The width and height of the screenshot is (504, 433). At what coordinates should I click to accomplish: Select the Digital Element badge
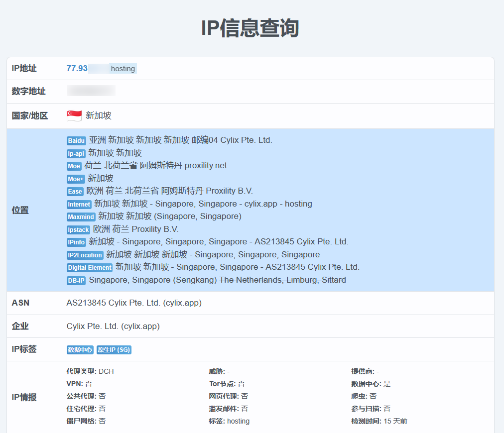[x=89, y=267]
